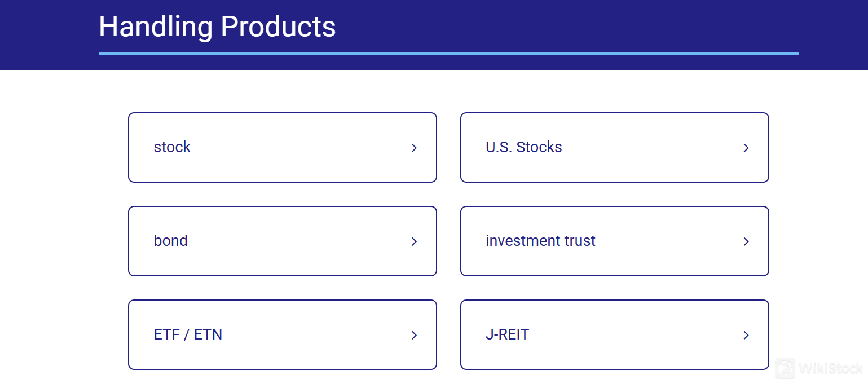
Task: Click the WikiStock watermark text
Action: 831,369
